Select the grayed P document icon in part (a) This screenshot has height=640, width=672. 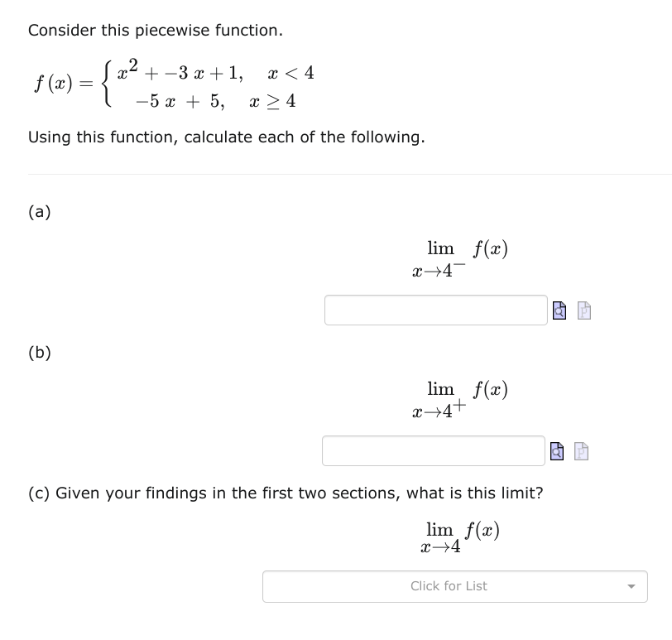[x=583, y=310]
